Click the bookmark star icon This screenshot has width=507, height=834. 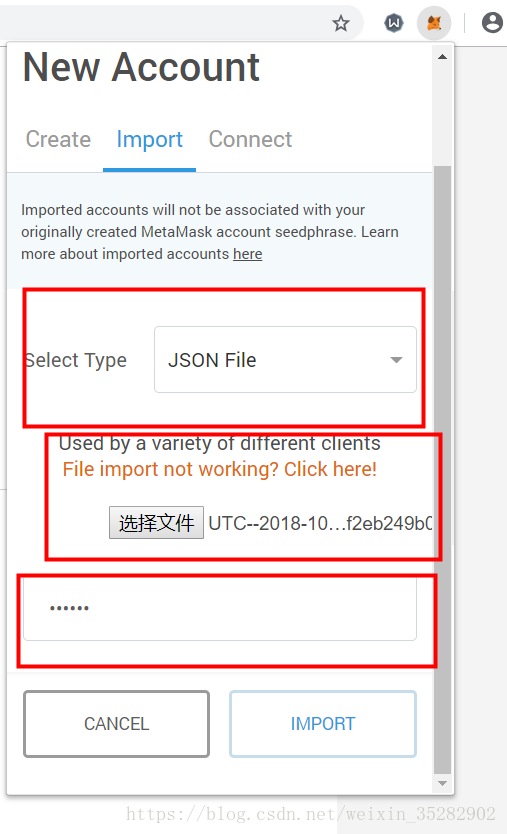[x=340, y=23]
